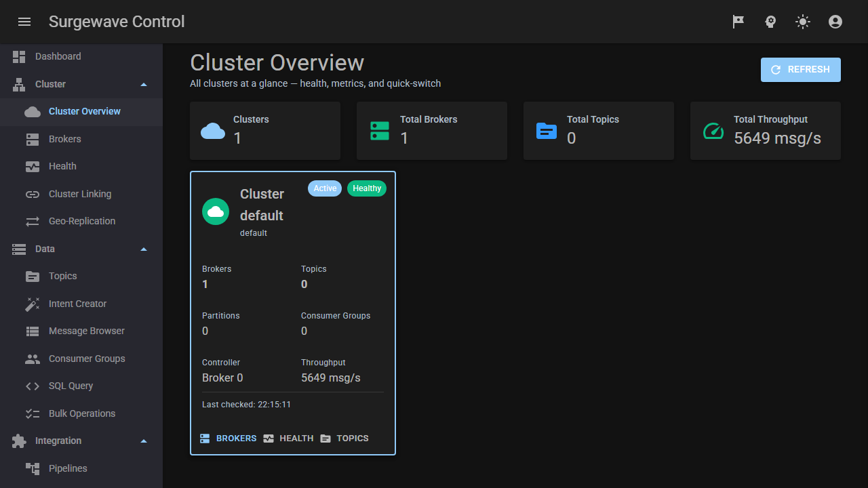
Task: Open Consumer Groups page
Action: (x=81, y=359)
